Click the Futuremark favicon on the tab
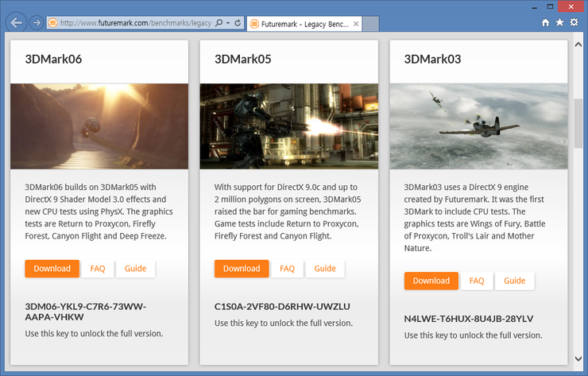588x376 pixels. pyautogui.click(x=254, y=24)
